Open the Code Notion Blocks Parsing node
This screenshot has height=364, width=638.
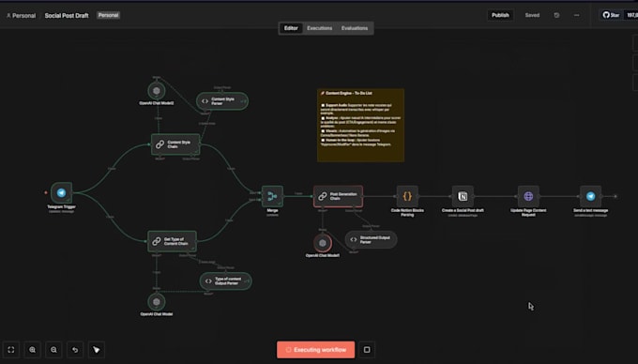click(407, 196)
